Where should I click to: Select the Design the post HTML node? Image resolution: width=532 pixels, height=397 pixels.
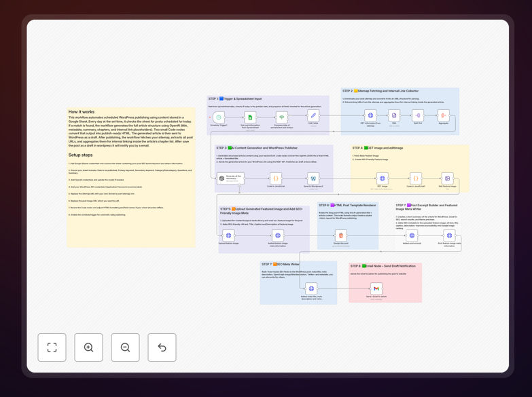[x=340, y=235]
